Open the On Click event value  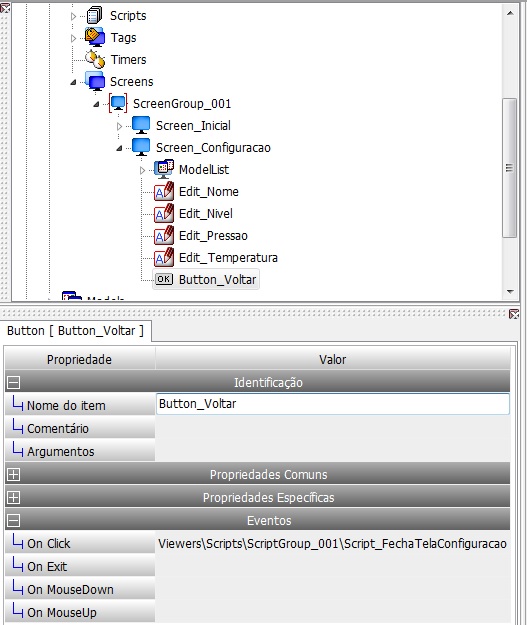point(332,544)
